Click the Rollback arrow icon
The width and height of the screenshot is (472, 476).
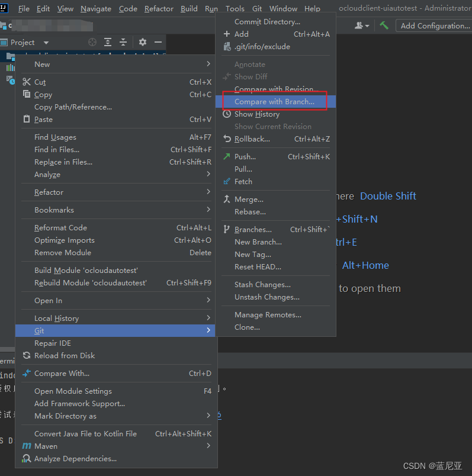pyautogui.click(x=227, y=139)
